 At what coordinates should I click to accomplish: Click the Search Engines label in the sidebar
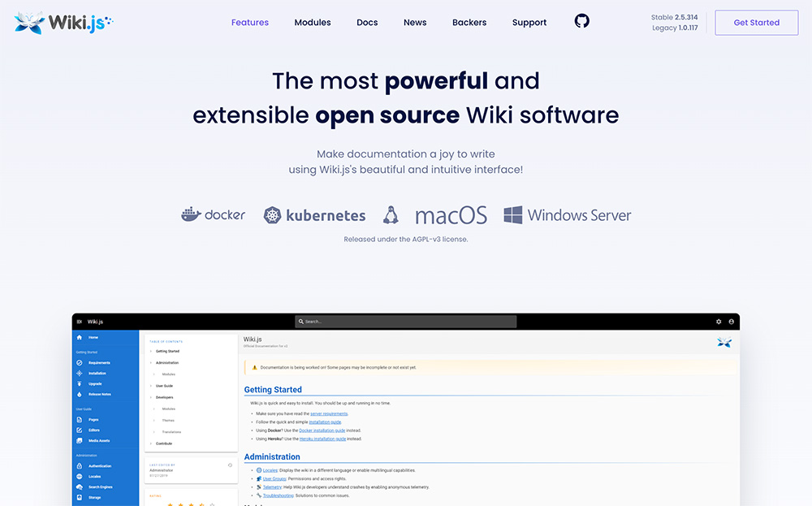pyautogui.click(x=101, y=487)
